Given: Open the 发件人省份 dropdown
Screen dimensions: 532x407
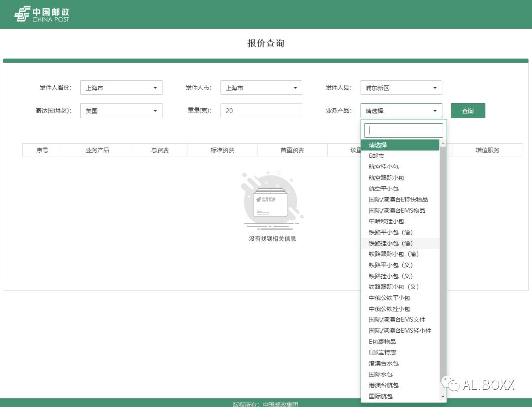Looking at the screenshot, I should click(121, 87).
